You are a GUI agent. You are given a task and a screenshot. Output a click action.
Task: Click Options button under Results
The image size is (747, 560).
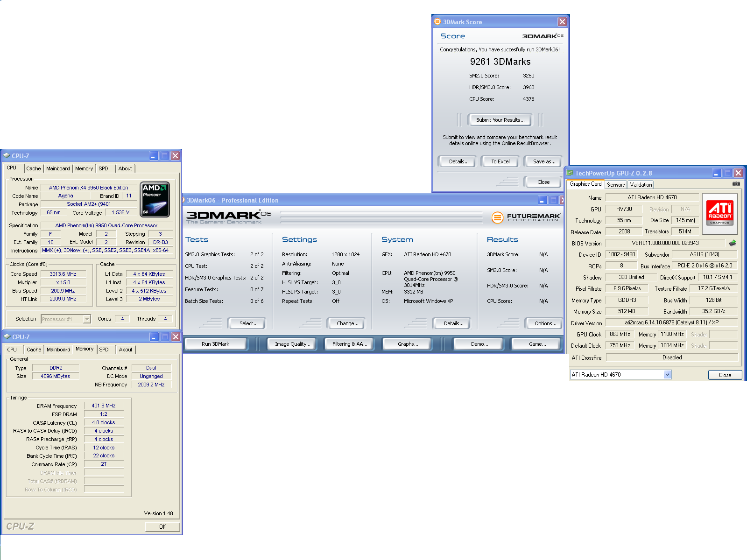pyautogui.click(x=545, y=323)
